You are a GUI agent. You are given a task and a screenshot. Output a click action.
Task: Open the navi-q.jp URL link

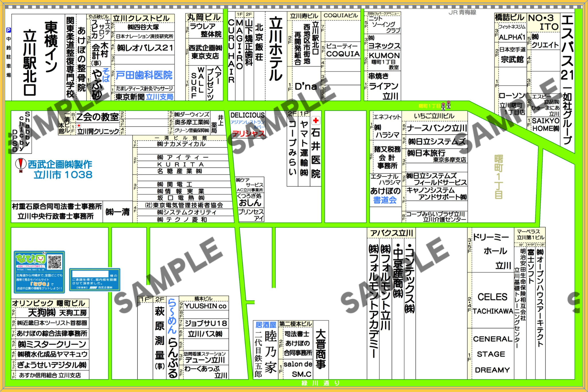pyautogui.click(x=30, y=270)
